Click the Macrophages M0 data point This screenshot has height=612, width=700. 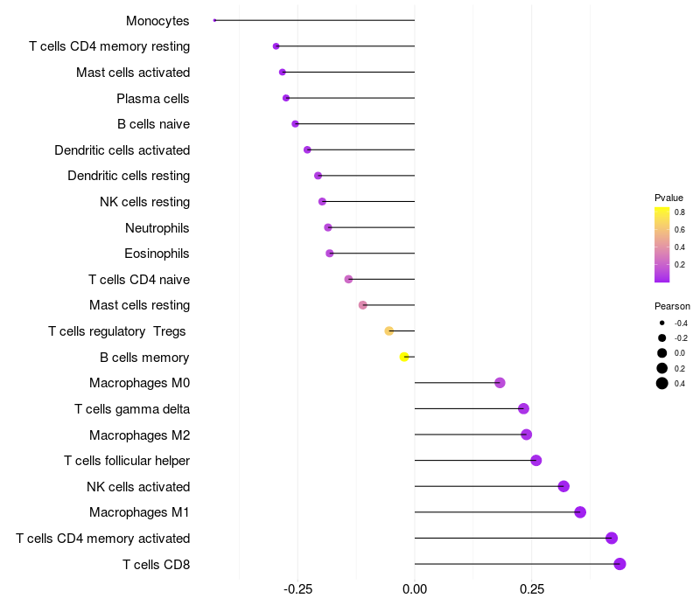(500, 383)
